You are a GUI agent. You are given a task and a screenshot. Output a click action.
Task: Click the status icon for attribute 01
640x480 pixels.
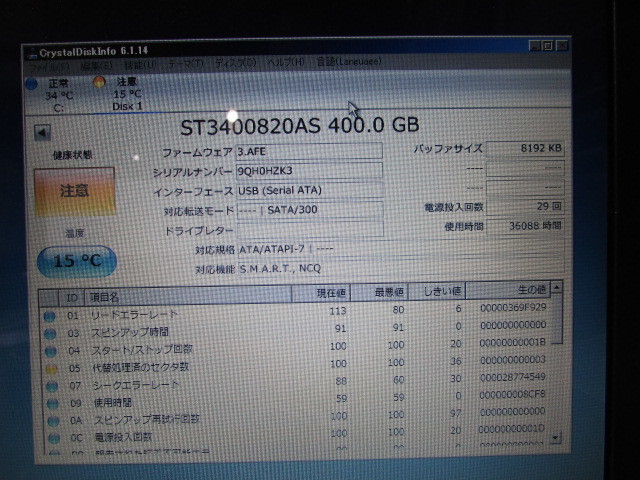49,316
